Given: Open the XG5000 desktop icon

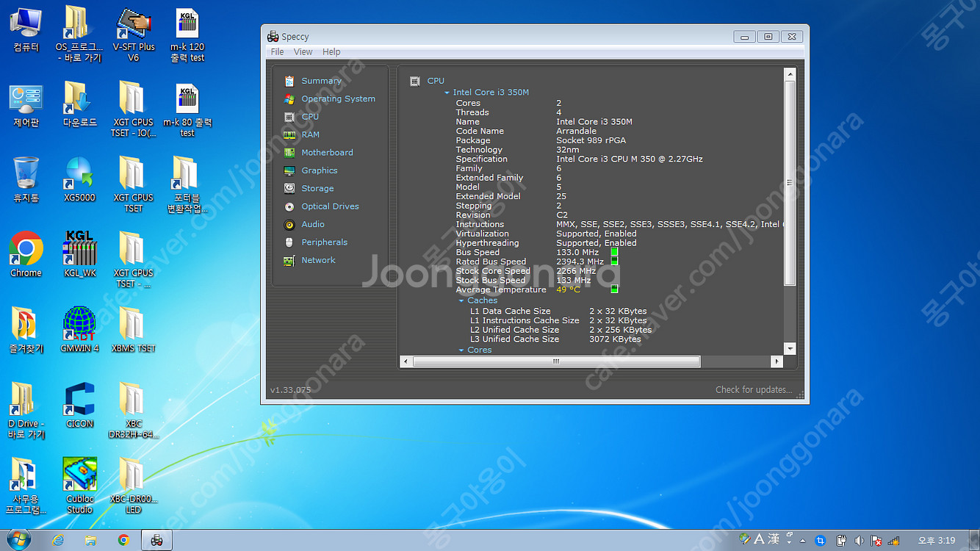Looking at the screenshot, I should (79, 179).
